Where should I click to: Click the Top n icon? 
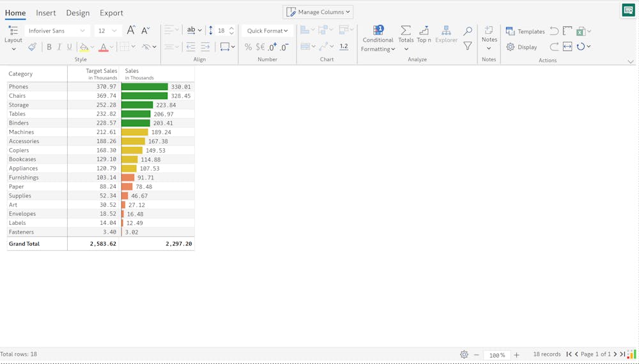424,34
